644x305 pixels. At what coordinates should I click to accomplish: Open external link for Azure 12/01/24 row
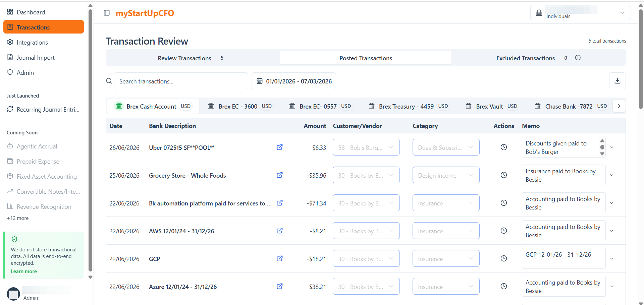pos(279,286)
